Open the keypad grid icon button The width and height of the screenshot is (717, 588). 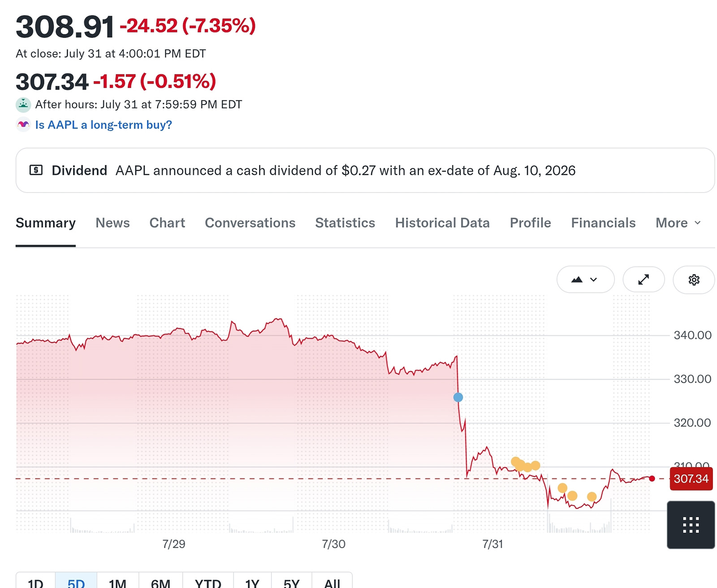coord(691,525)
